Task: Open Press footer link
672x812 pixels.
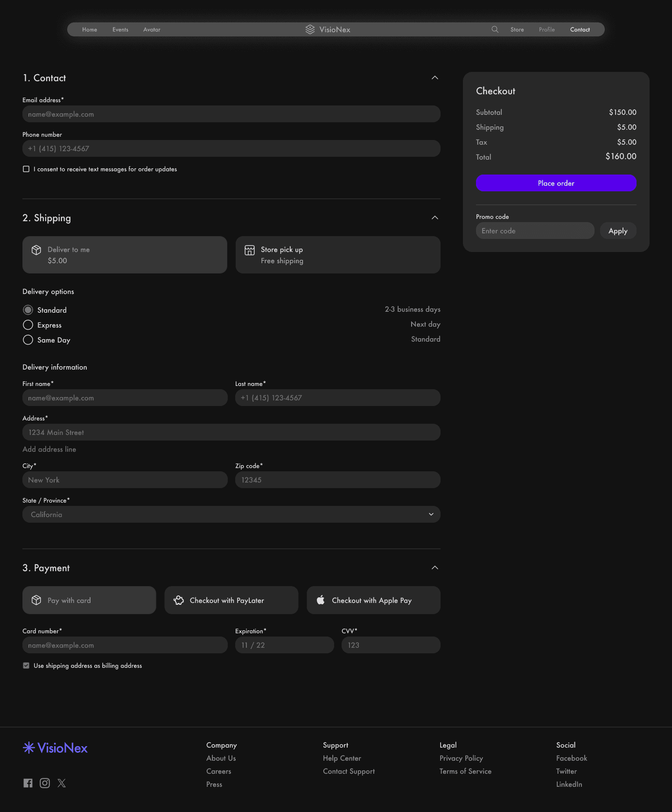Action: point(214,784)
